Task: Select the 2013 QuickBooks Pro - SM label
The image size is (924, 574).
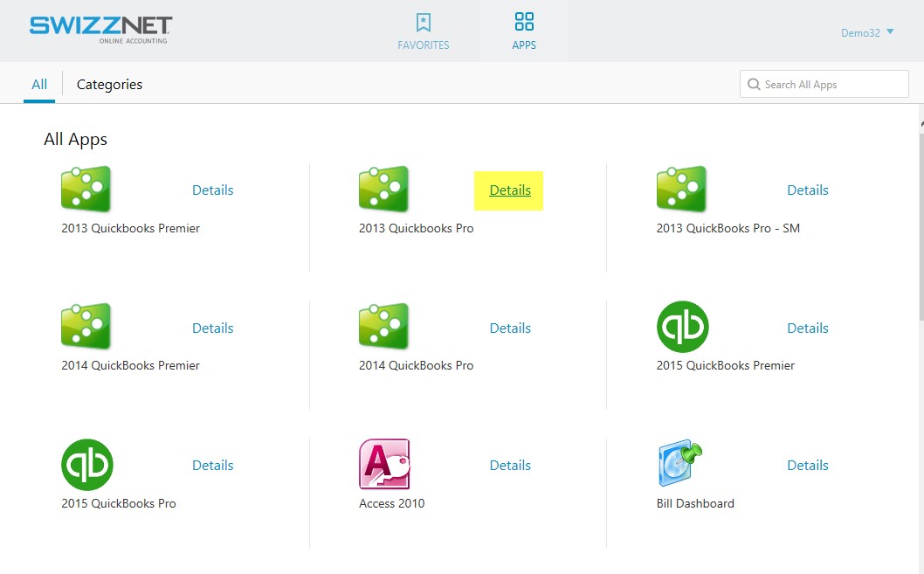Action: coord(728,229)
